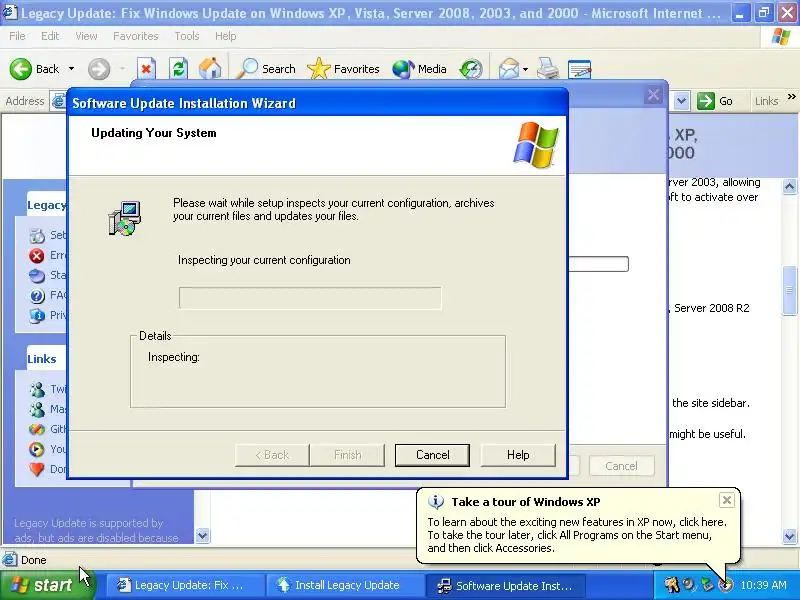Click the keys tray icon in system tray
The image size is (800, 600).
671,585
